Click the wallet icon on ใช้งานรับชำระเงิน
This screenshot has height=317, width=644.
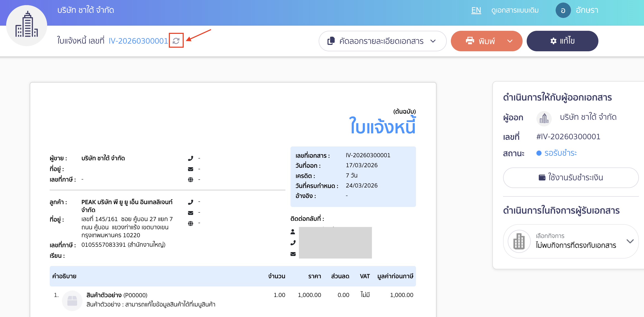click(542, 177)
